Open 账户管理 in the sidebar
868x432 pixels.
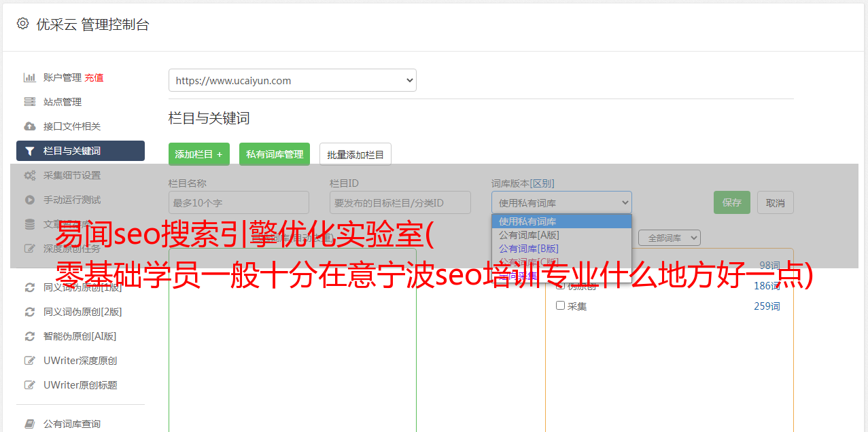63,77
